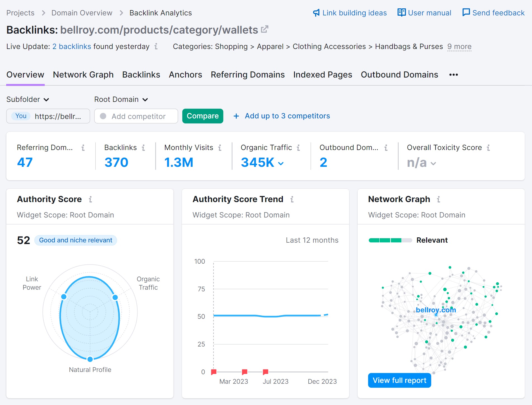Image resolution: width=532 pixels, height=405 pixels.
Task: Click the info icon next to Monthly Visits
Action: coord(220,148)
